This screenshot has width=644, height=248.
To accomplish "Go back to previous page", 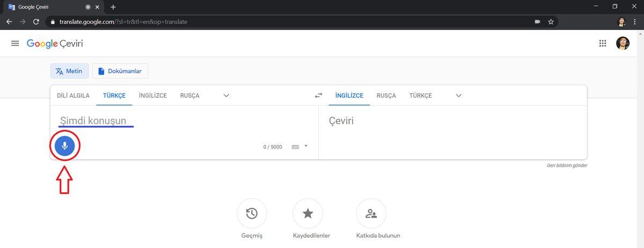I will (x=9, y=22).
